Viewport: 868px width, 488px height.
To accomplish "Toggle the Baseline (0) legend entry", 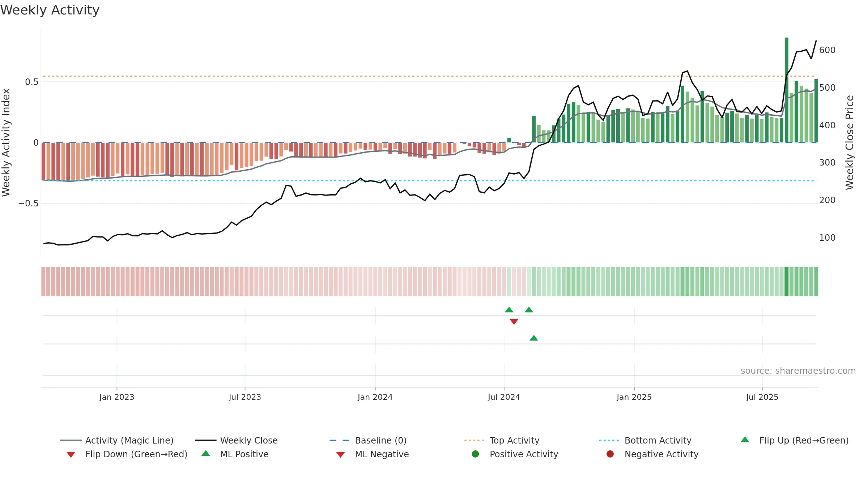I will (x=368, y=440).
